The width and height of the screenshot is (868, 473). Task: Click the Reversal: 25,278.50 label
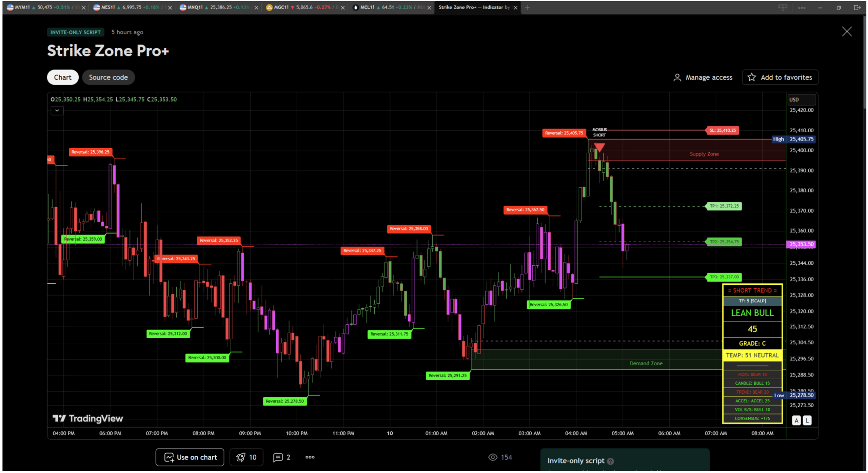[285, 401]
